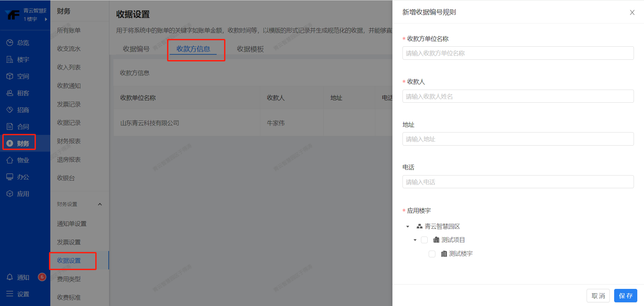The image size is (644, 306).
Task: Open the 招商 tag icon
Action: point(10,110)
